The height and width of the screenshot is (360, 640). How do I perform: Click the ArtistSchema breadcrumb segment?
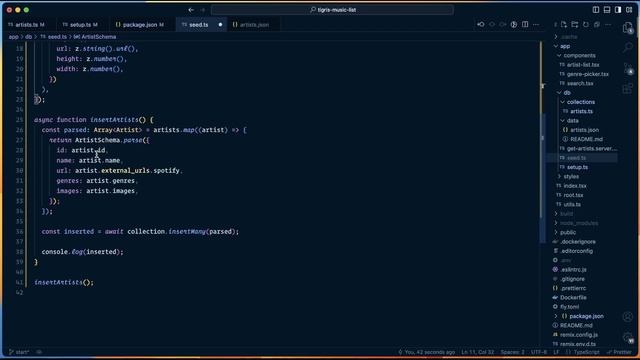[x=95, y=37]
